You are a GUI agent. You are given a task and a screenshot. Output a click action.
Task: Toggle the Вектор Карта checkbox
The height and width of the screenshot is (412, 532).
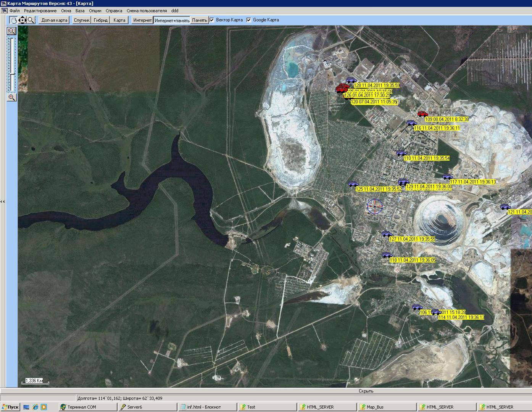(212, 20)
